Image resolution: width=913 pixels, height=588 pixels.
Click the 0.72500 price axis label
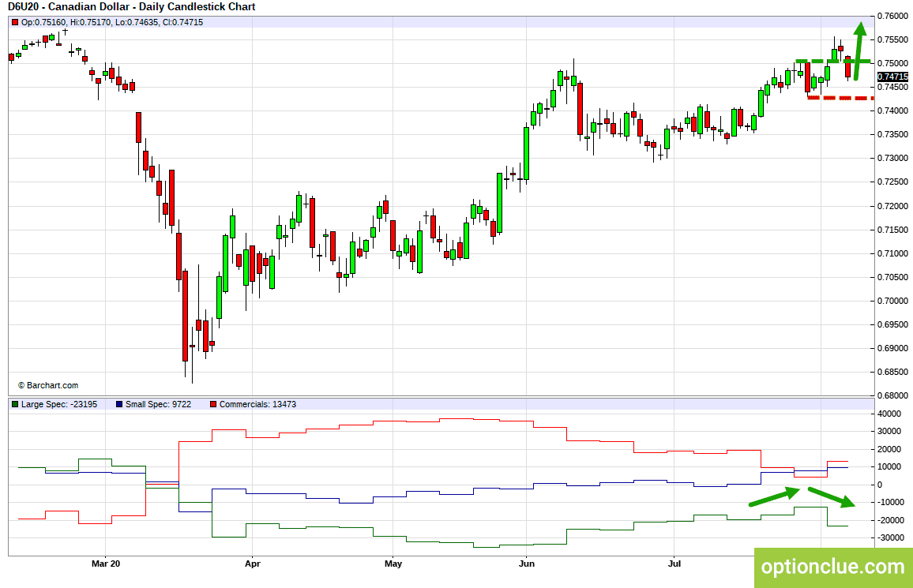[892, 182]
